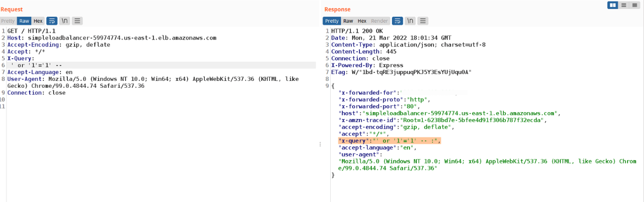Click the host JSON line in response
The height and width of the screenshot is (202, 644).
click(450, 113)
